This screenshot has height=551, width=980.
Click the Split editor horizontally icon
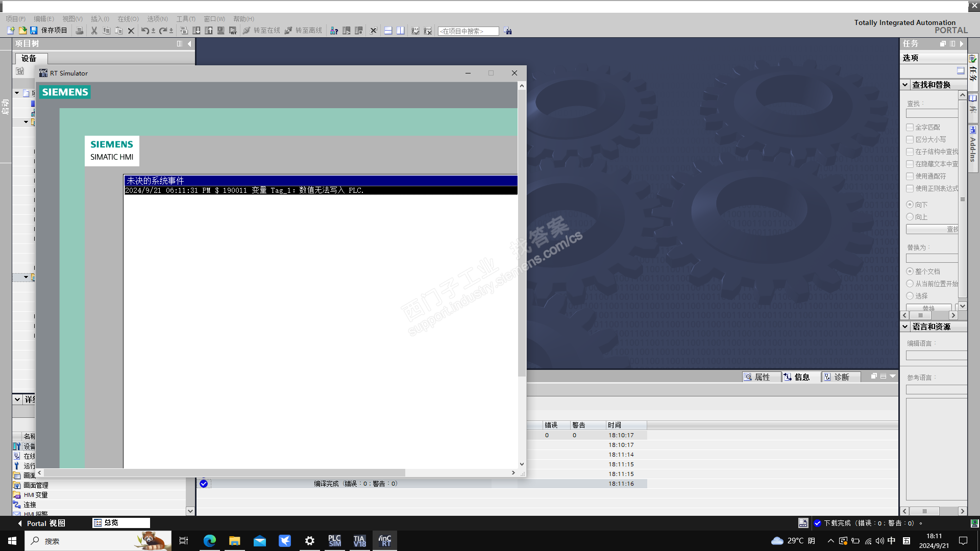tap(388, 31)
